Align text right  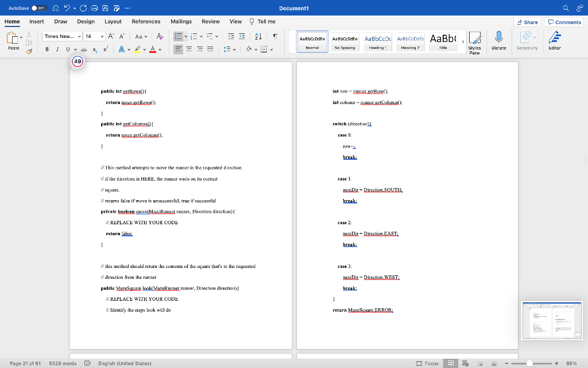tap(200, 49)
